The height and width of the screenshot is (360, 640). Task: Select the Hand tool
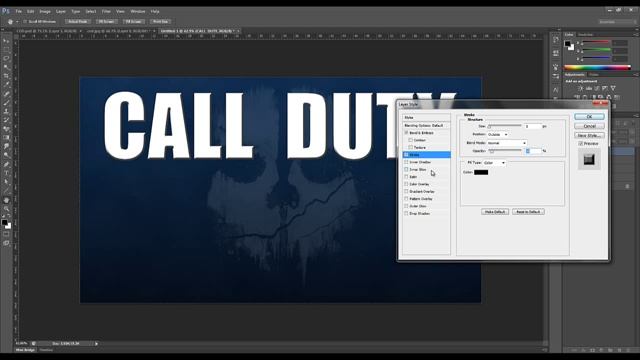[6, 200]
